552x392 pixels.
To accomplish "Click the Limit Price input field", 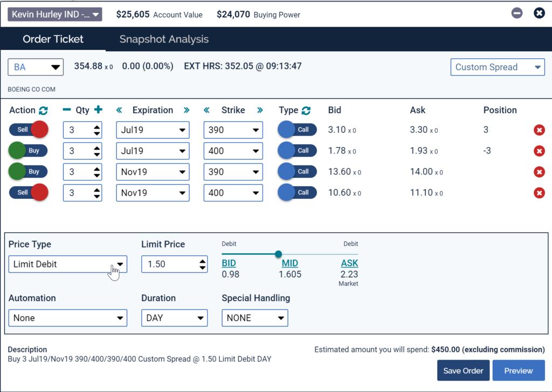I will [x=169, y=264].
